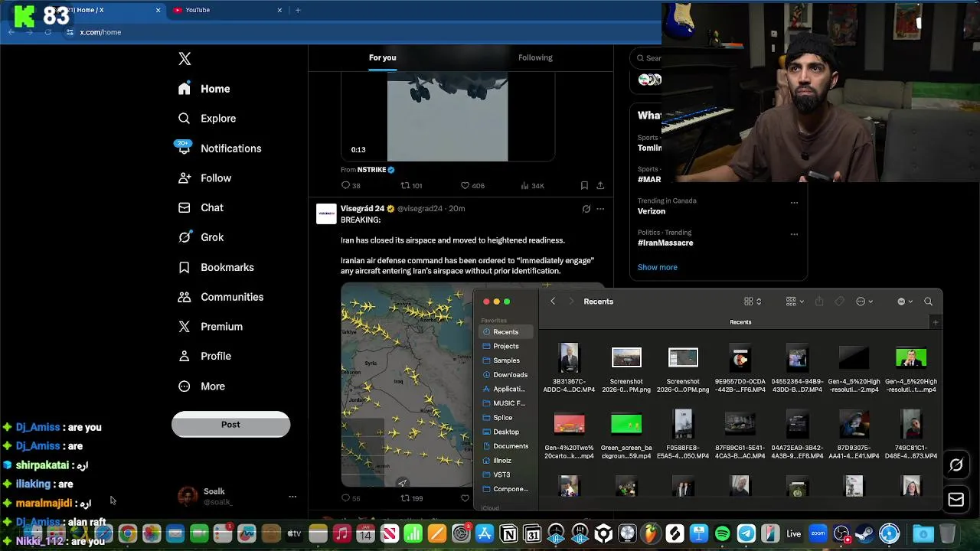
Task: Open more options for Verizon trend
Action: [794, 203]
